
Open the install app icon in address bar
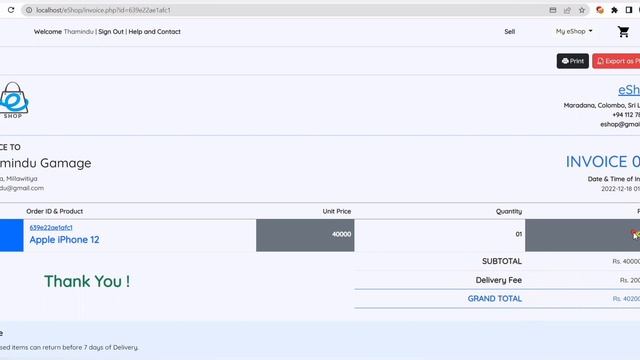coord(553,10)
